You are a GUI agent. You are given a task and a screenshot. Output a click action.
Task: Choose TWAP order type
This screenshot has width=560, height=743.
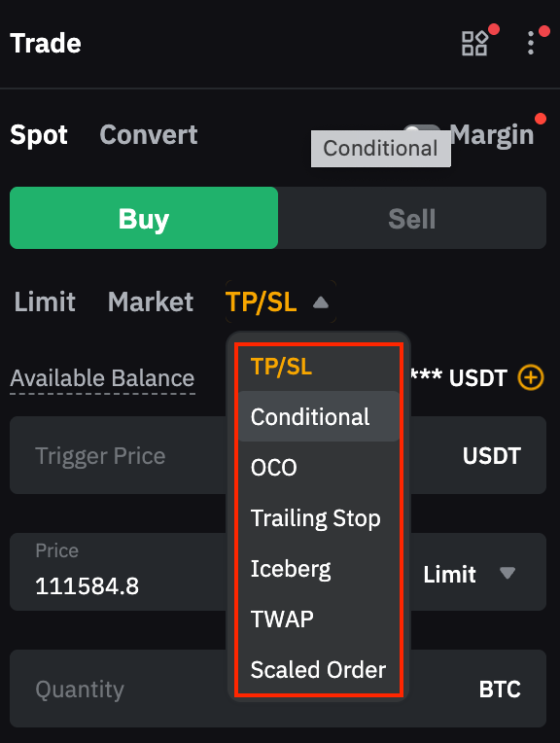(x=318, y=619)
